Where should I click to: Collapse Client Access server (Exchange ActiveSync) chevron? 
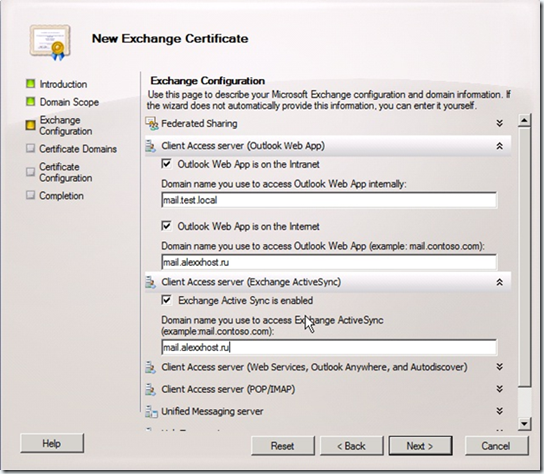500,282
